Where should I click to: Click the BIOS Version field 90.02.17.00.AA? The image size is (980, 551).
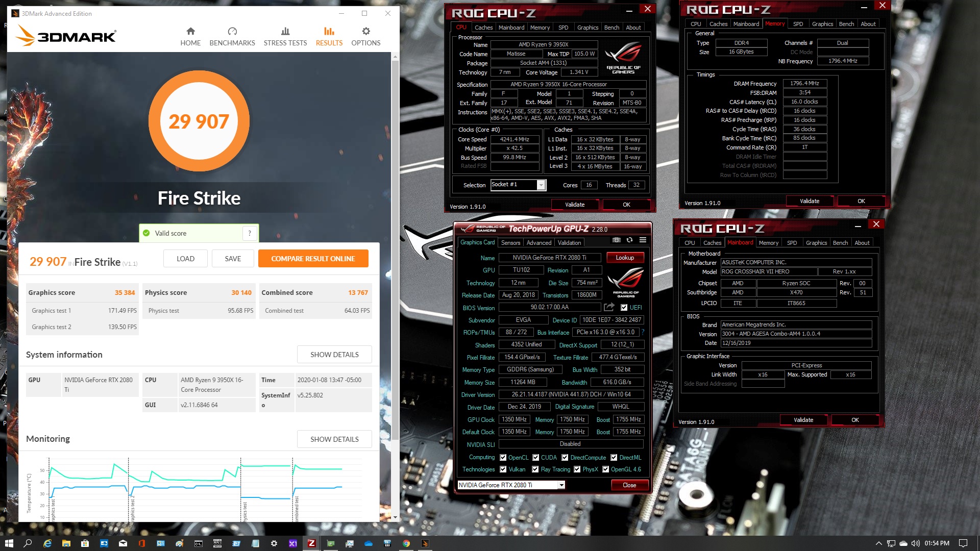(x=549, y=307)
